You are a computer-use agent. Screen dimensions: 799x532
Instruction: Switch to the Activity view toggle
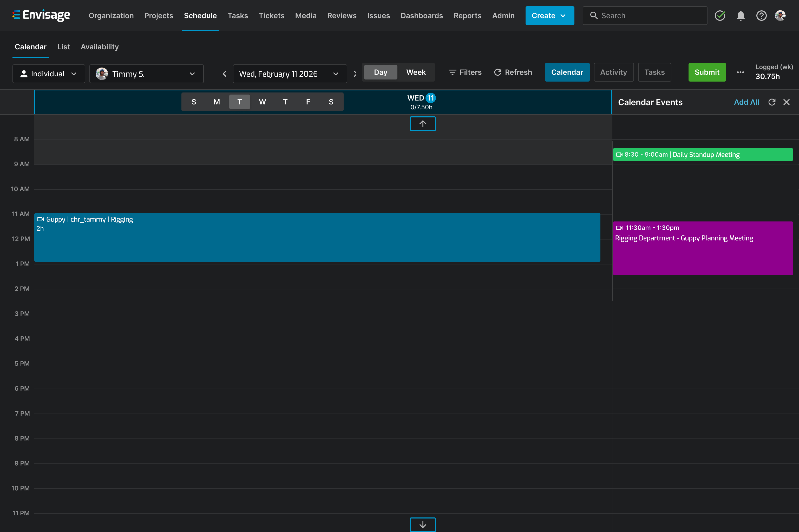[613, 72]
